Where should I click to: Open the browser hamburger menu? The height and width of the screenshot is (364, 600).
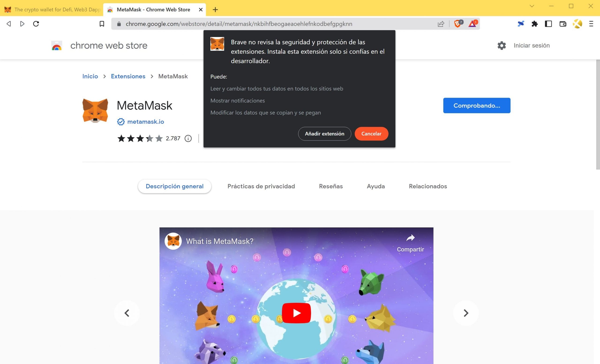pos(591,24)
